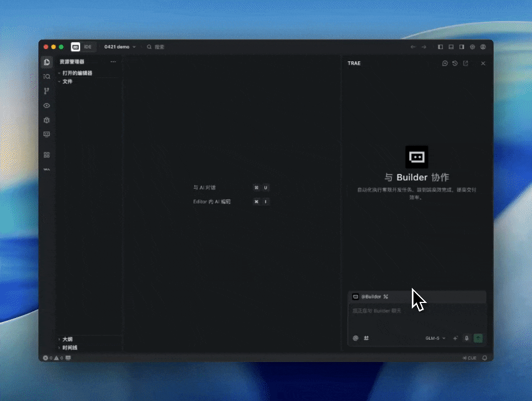Click the search icon in the activity bar
This screenshot has height=401, width=532.
tap(47, 76)
